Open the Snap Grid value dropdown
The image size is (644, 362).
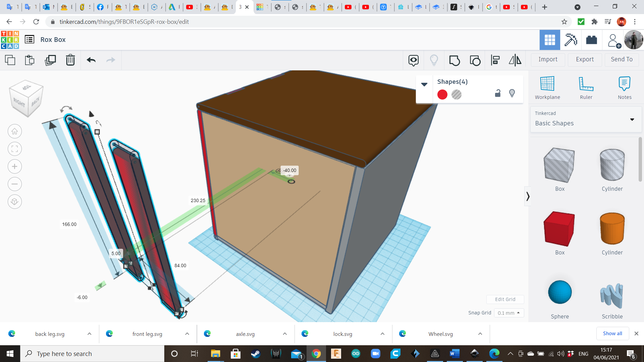pyautogui.click(x=508, y=313)
